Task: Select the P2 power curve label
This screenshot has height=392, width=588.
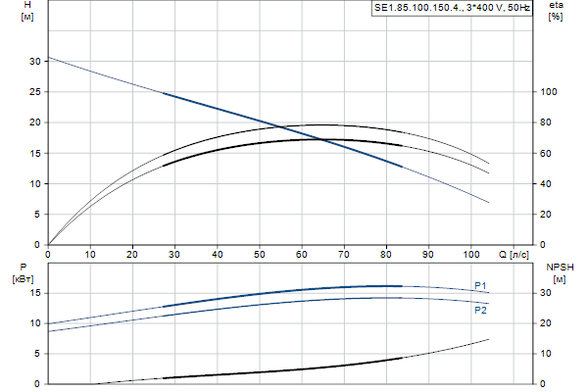Action: pos(481,310)
